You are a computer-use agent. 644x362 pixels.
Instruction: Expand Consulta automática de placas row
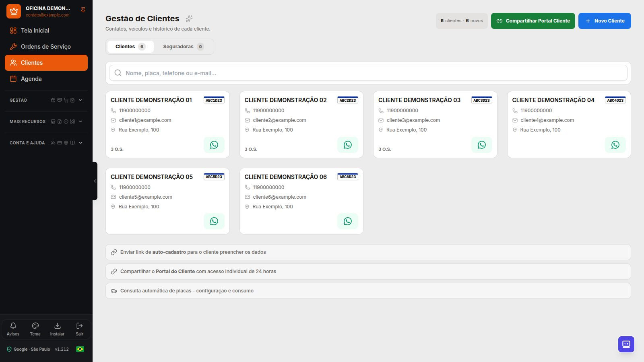click(368, 291)
